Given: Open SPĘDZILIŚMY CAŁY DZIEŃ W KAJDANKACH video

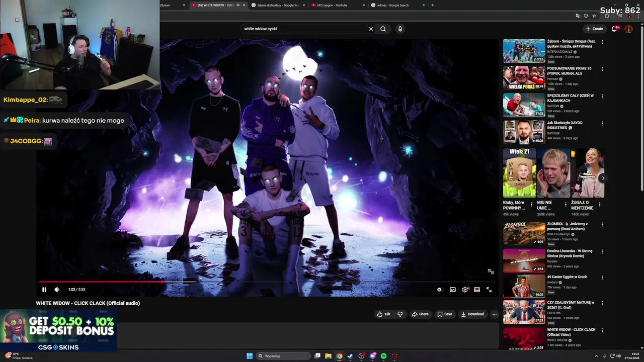Looking at the screenshot, I should click(x=524, y=105).
